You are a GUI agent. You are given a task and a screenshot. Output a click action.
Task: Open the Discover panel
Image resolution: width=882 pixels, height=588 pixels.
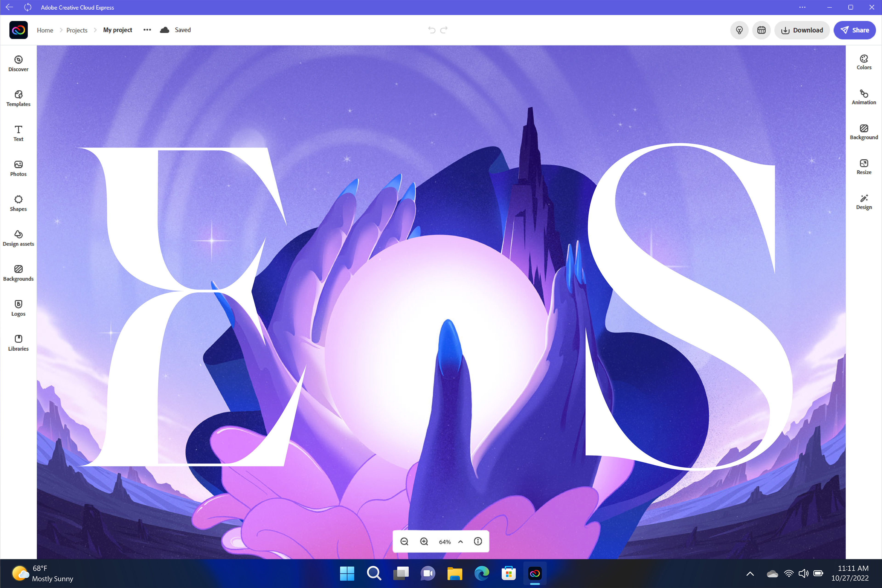click(18, 63)
